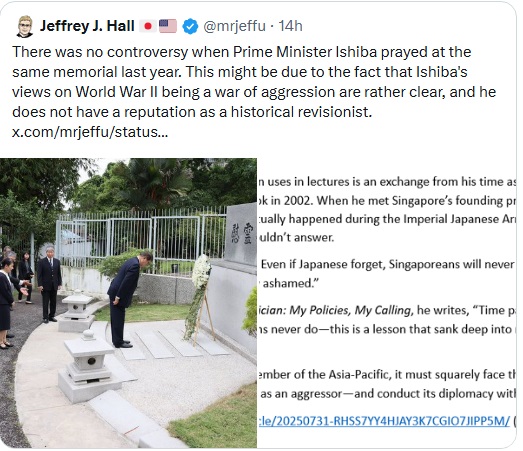Click the white flower wreath in the photo
Screen dimensions: 523x451
[x=201, y=272]
